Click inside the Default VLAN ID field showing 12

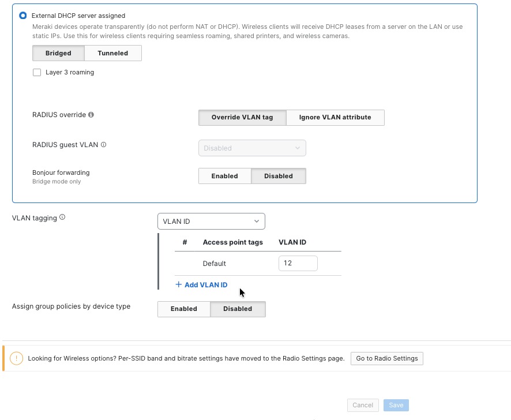tap(298, 263)
